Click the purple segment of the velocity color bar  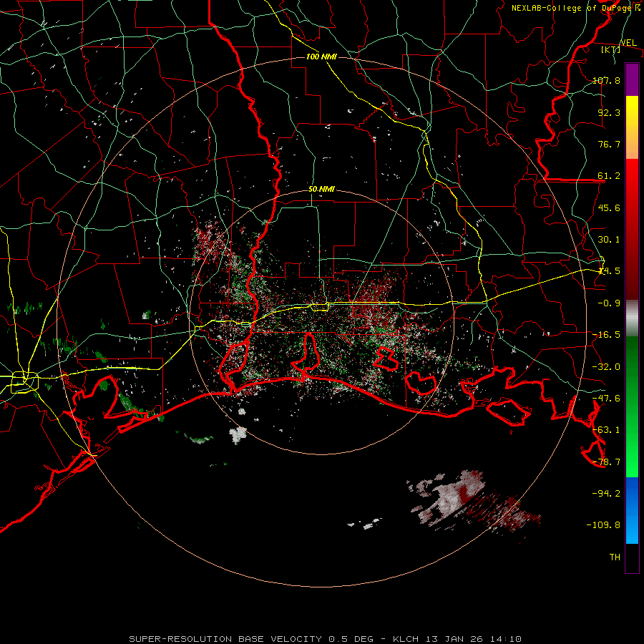[x=632, y=80]
